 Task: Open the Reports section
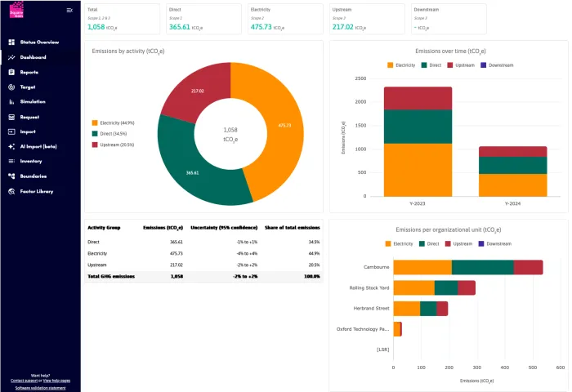pyautogui.click(x=29, y=72)
